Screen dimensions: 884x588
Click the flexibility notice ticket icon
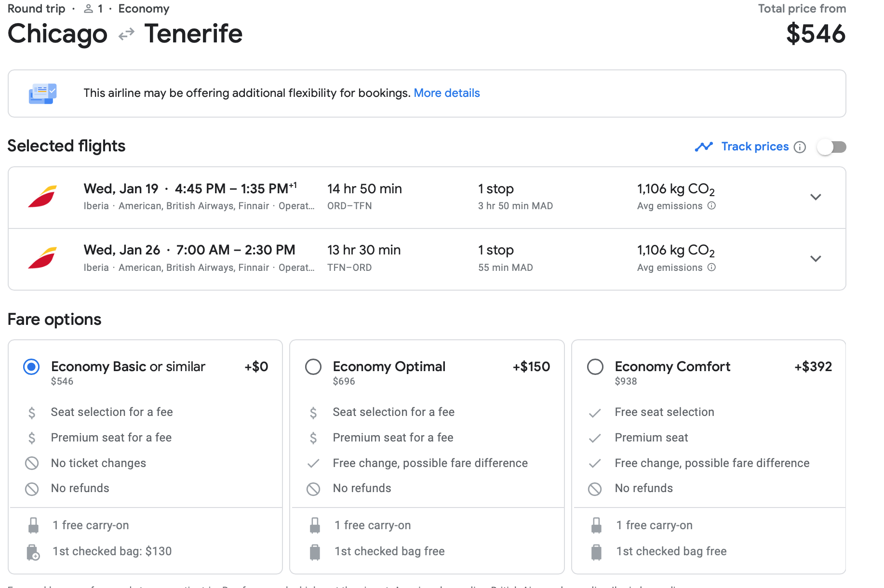coord(42,94)
